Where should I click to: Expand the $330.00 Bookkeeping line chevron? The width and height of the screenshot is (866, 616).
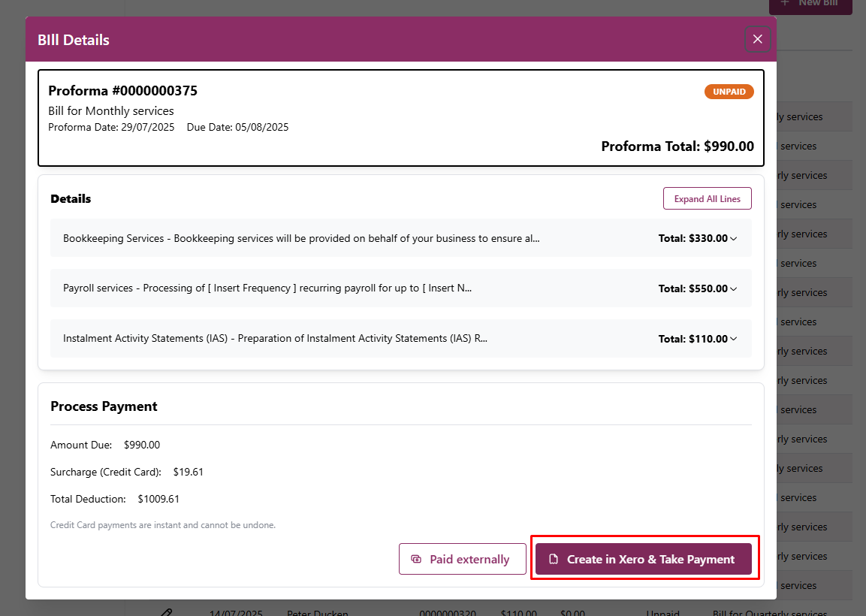[x=734, y=239]
